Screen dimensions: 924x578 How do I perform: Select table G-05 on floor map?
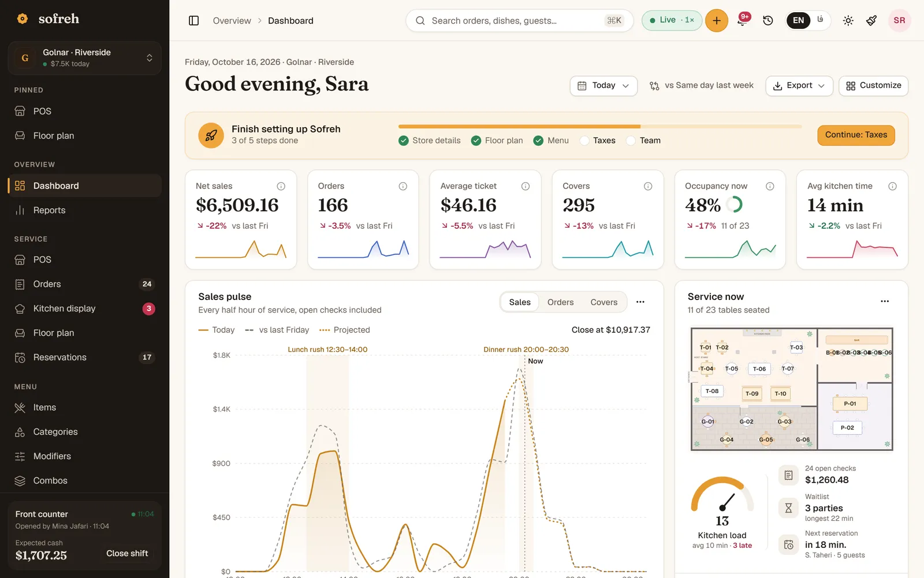coord(766,439)
